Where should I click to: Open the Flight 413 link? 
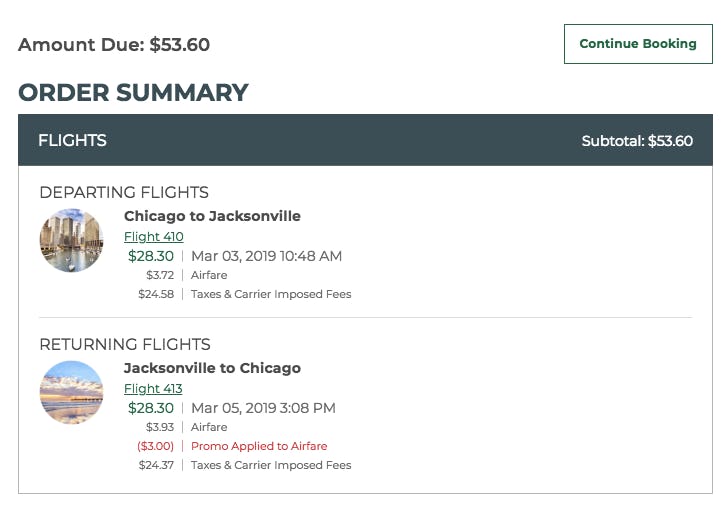pyautogui.click(x=153, y=389)
